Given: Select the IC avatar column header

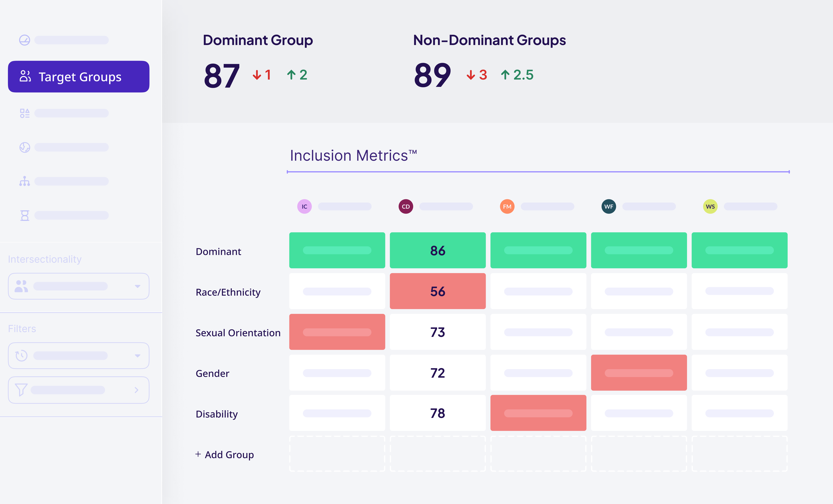Looking at the screenshot, I should 304,207.
